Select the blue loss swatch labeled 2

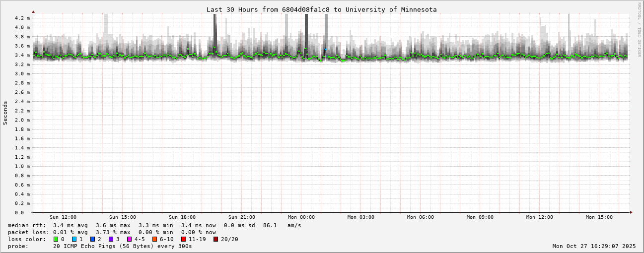click(92, 239)
